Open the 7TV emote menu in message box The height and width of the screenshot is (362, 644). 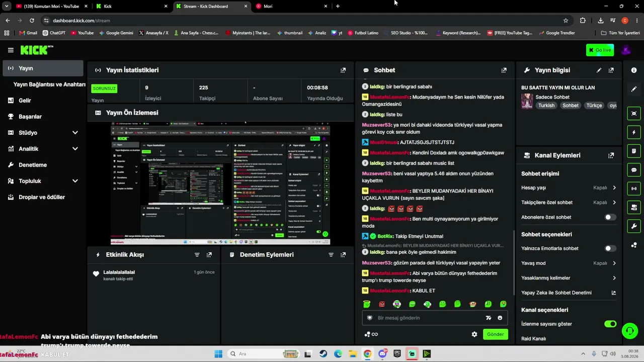click(x=488, y=318)
